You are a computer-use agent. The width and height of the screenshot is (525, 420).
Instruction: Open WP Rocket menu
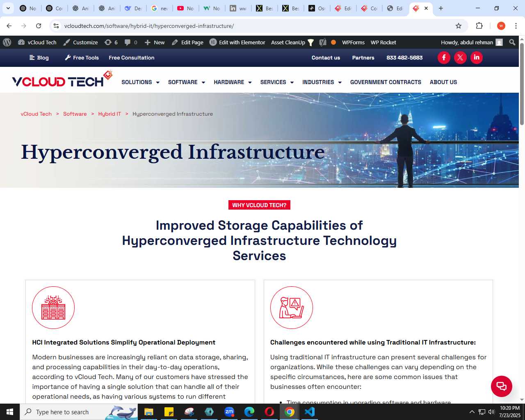383,42
